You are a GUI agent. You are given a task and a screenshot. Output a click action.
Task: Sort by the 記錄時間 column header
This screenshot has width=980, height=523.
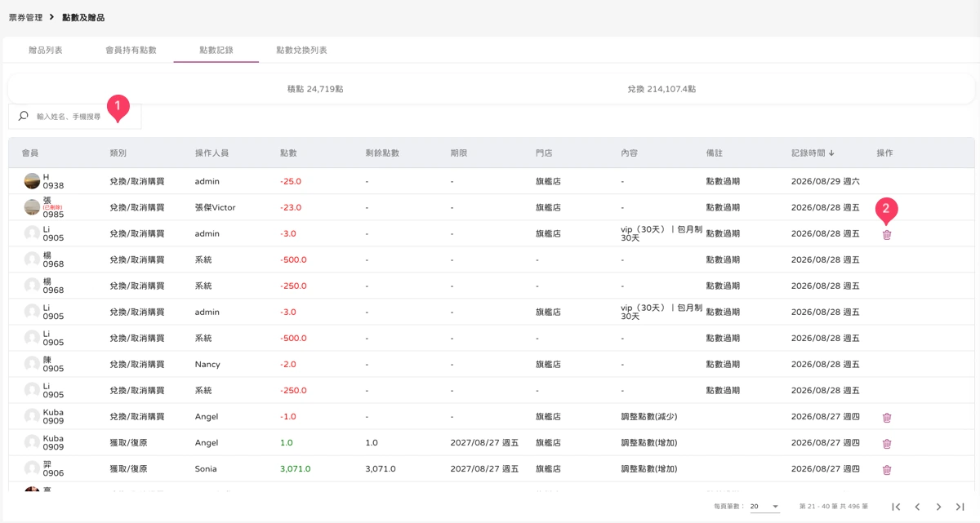(x=808, y=153)
